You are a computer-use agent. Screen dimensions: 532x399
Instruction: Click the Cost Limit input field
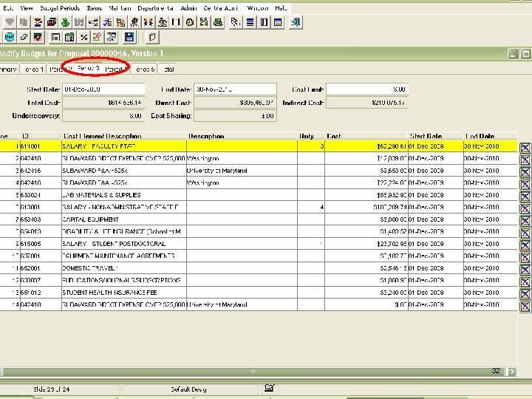coord(367,89)
